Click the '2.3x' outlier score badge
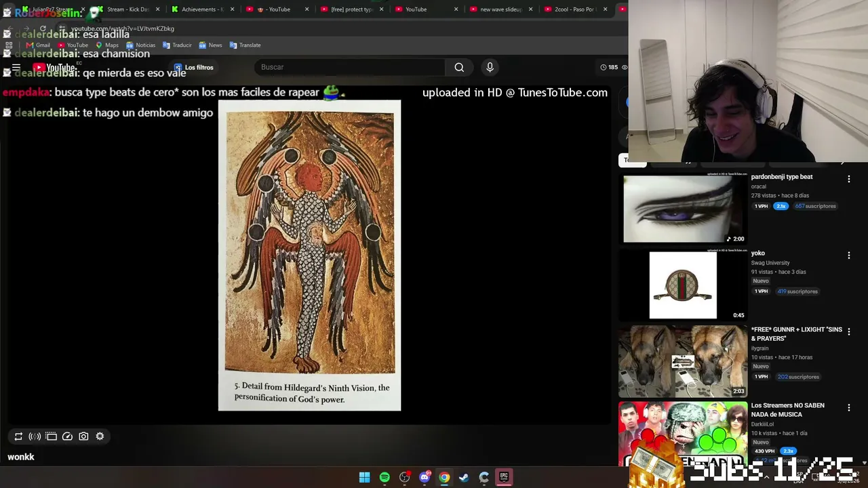The height and width of the screenshot is (488, 868). [x=788, y=451]
